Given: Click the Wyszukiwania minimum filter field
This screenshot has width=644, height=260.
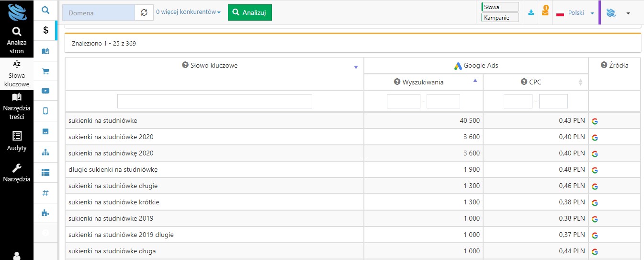Looking at the screenshot, I should [404, 101].
